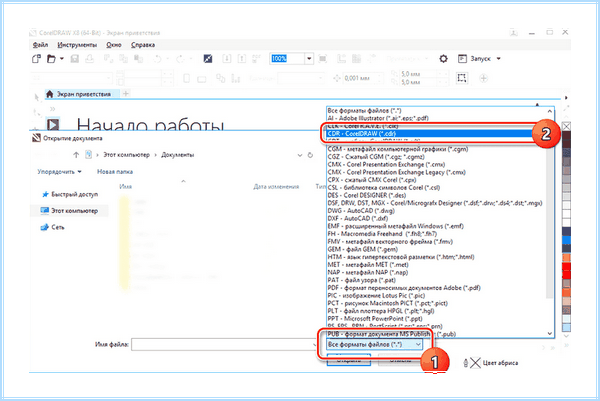Click the New document icon in toolbar
This screenshot has height=401, width=600.
coord(36,59)
